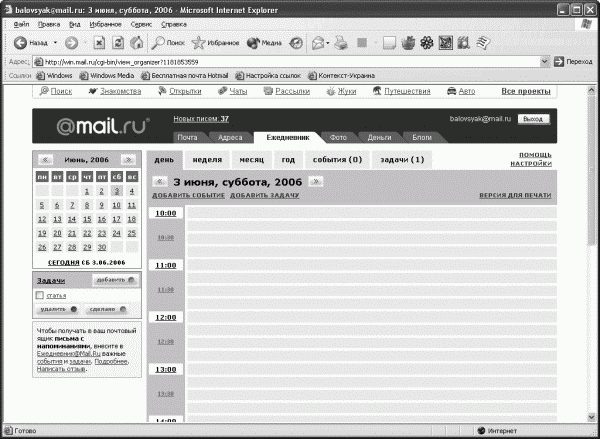This screenshot has width=600, height=439.
Task: Select the месяц view tab
Action: (252, 160)
